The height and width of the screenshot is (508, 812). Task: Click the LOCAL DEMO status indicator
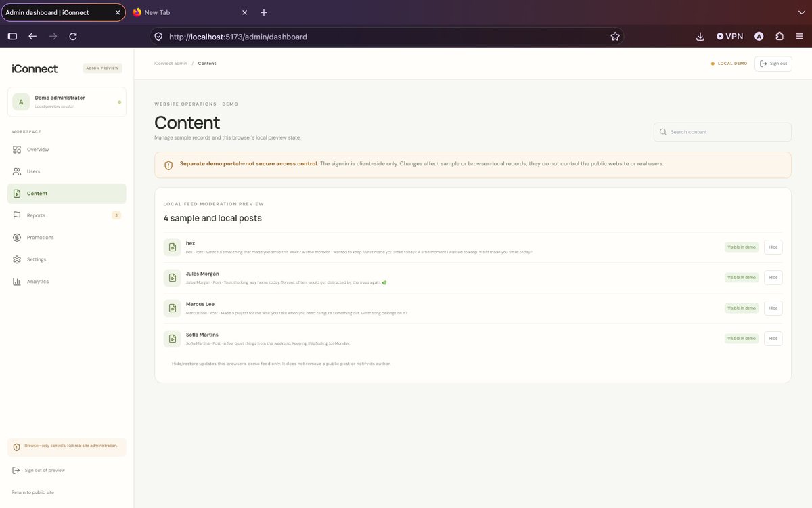pos(729,64)
